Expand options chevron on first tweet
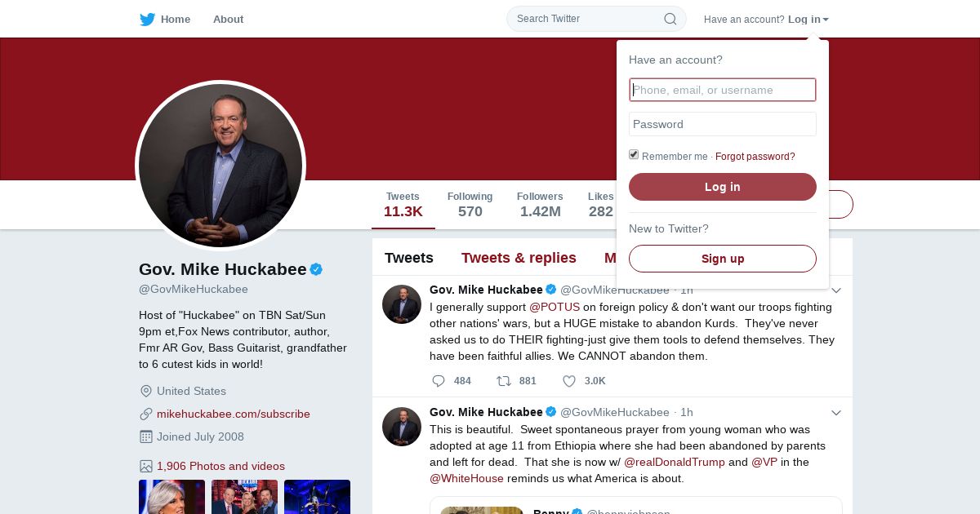This screenshot has height=514, width=980. (x=836, y=290)
